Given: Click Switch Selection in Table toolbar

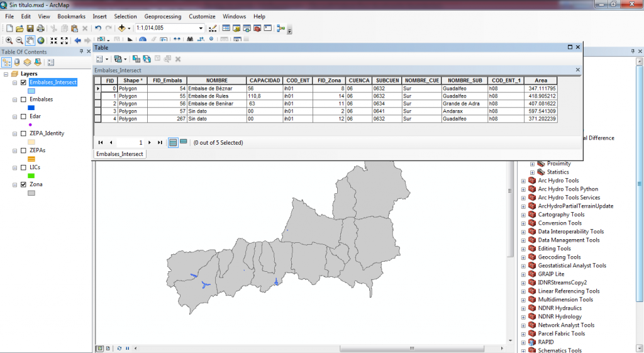Looking at the screenshot, I should pyautogui.click(x=146, y=59).
